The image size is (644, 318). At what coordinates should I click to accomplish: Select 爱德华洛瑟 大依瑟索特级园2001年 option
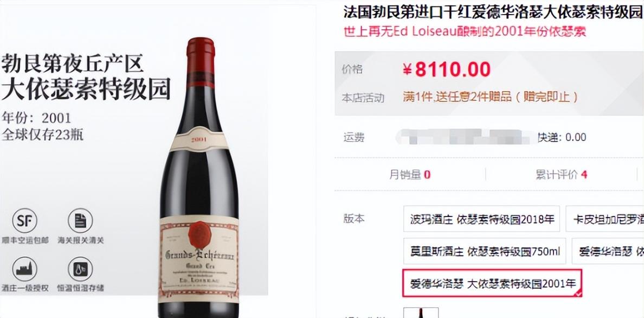492,283
